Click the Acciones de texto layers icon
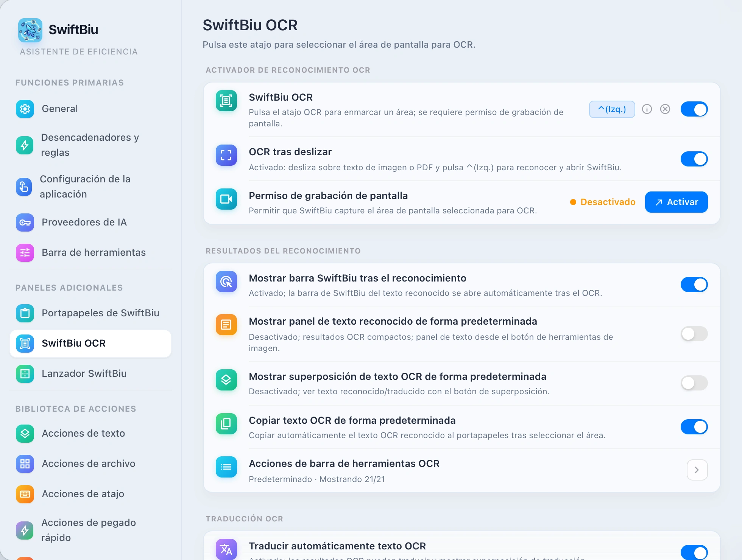Viewport: 742px width, 560px height. [25, 434]
